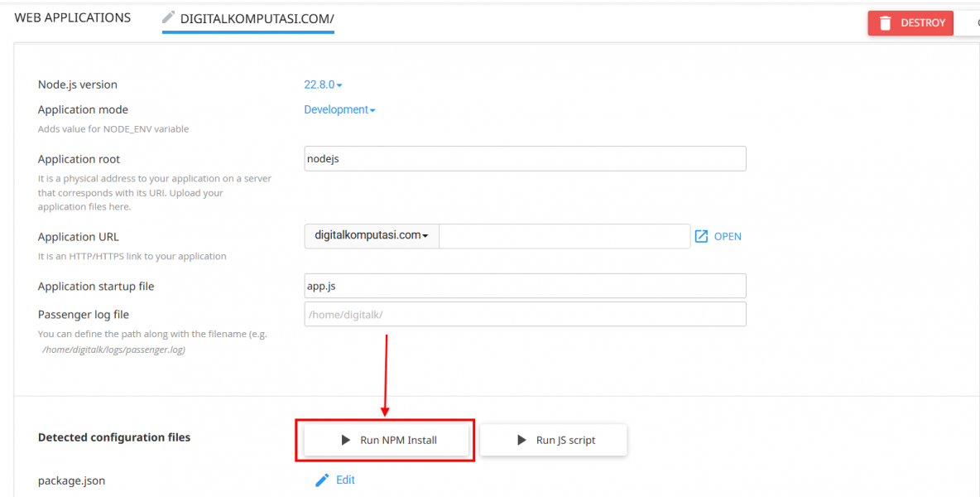Click the Node.js version label
The height and width of the screenshot is (497, 980).
click(78, 84)
